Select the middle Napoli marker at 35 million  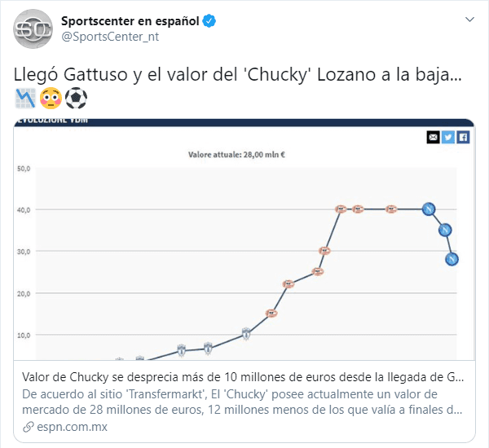[x=445, y=230]
